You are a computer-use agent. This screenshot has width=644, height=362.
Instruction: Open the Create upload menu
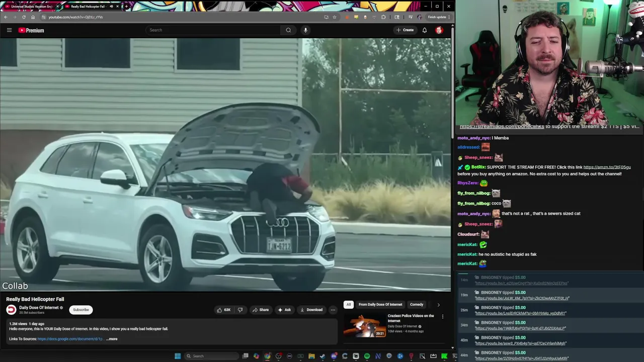[405, 30]
